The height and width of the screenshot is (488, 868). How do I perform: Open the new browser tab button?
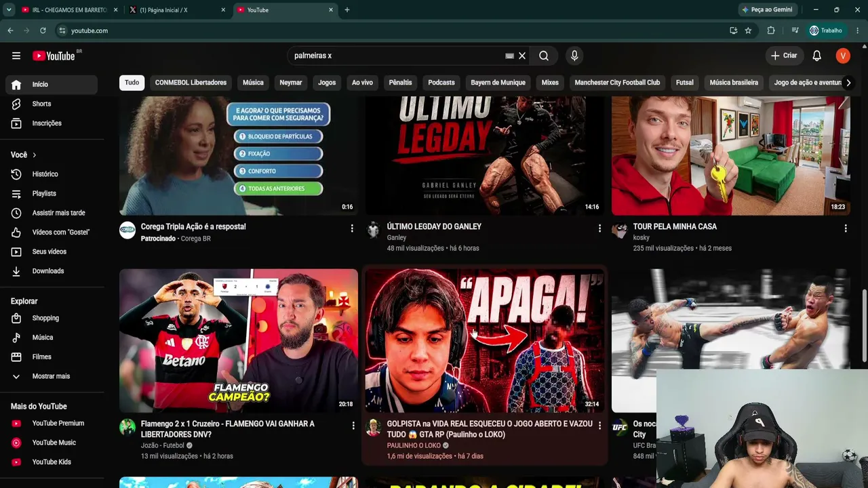pyautogui.click(x=347, y=10)
